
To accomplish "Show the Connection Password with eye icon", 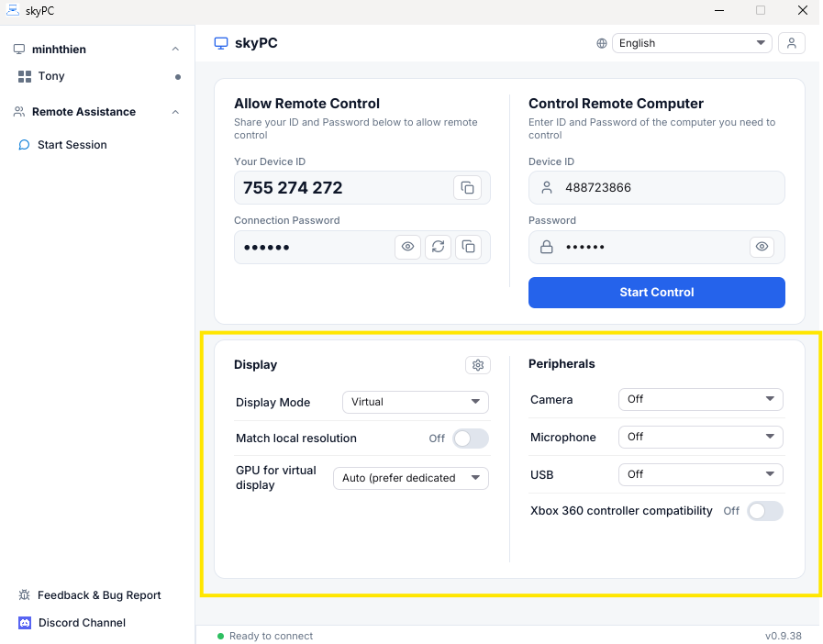I will point(407,247).
